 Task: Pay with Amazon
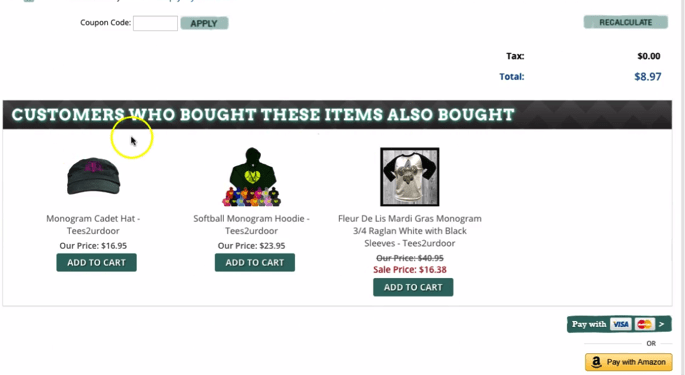629,362
